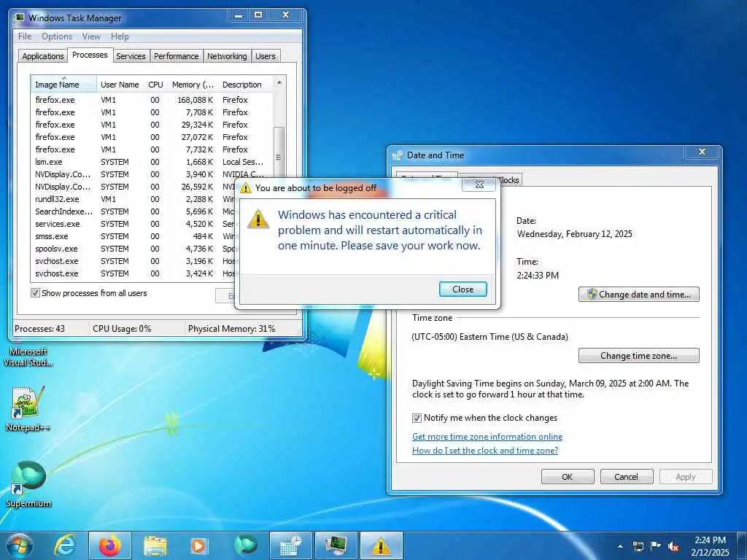The height and width of the screenshot is (560, 747).
Task: Switch to Date and Time taskbar button
Action: point(290,545)
